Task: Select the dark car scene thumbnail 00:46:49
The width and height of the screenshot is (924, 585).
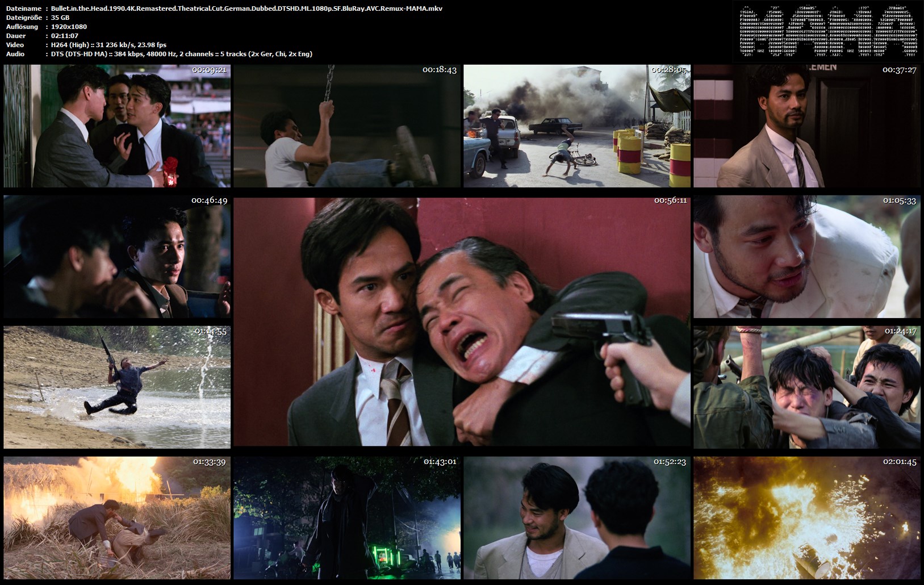Action: pos(117,257)
